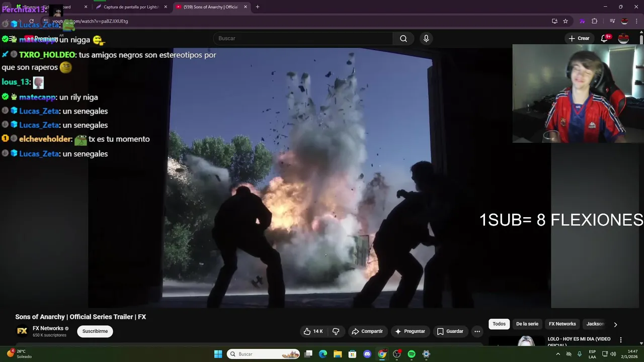The height and width of the screenshot is (362, 644).
Task: Open YouTube notifications bell
Action: (x=604, y=38)
